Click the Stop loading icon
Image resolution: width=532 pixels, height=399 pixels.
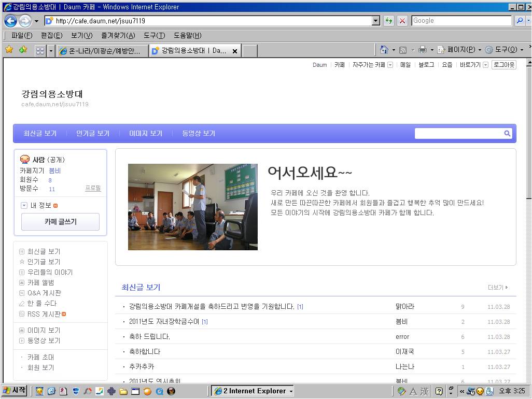click(x=402, y=21)
